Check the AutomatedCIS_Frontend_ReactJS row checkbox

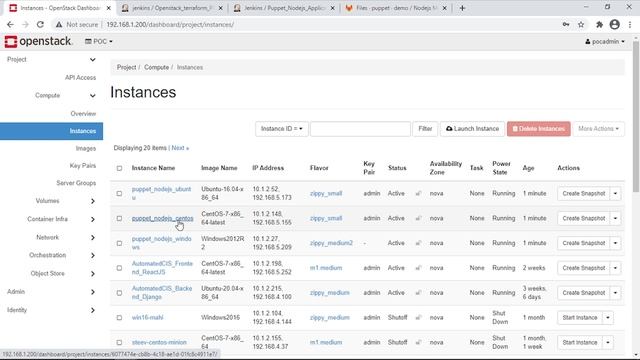pos(119,268)
